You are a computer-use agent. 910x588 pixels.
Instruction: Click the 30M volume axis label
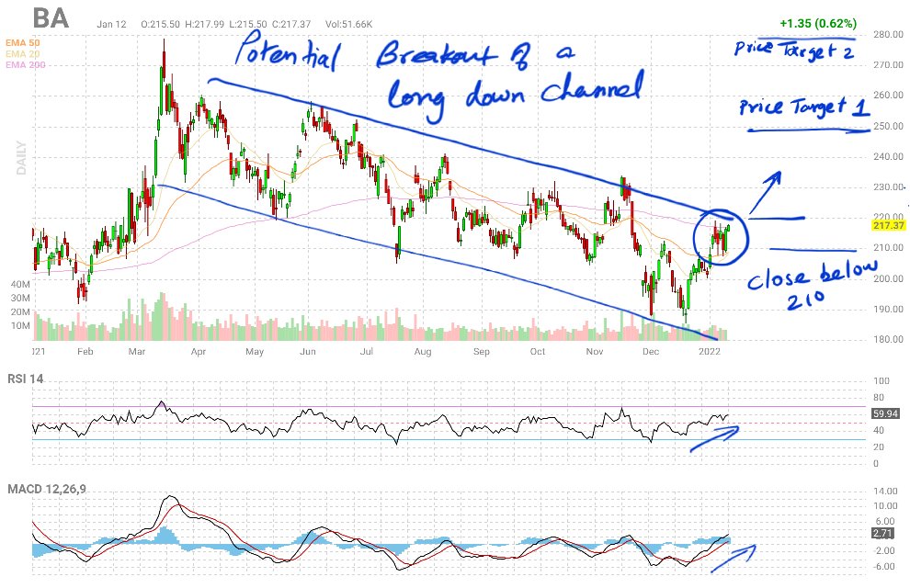20,298
